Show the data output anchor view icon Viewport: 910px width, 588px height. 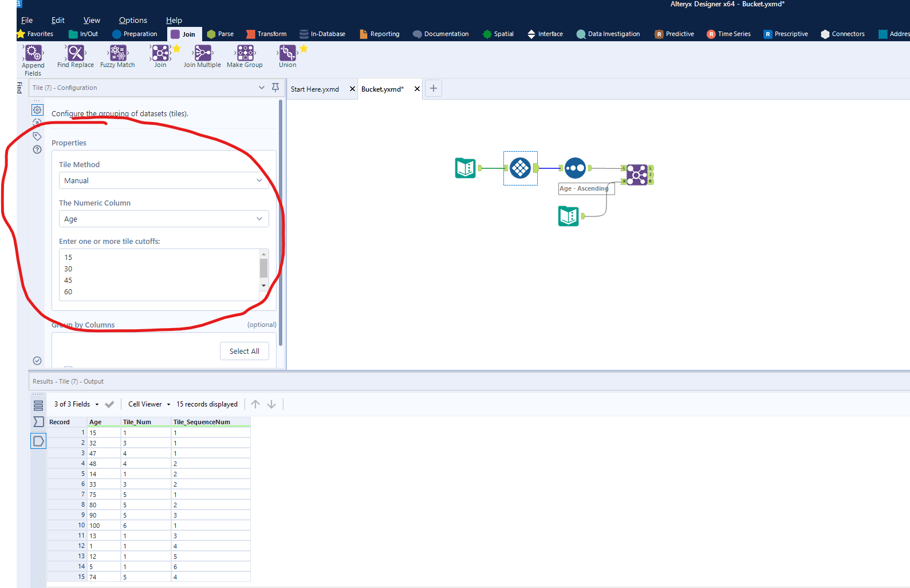coord(38,441)
